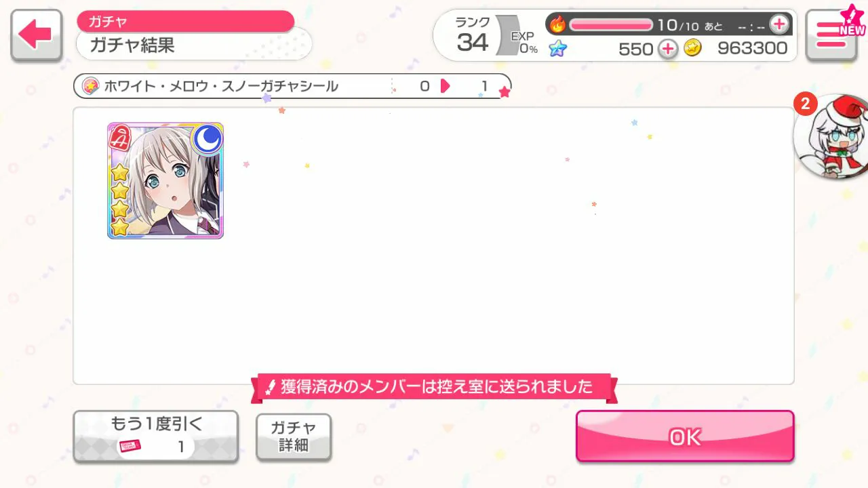Tap the red back arrow button
The width and height of the screenshot is (868, 488).
37,35
